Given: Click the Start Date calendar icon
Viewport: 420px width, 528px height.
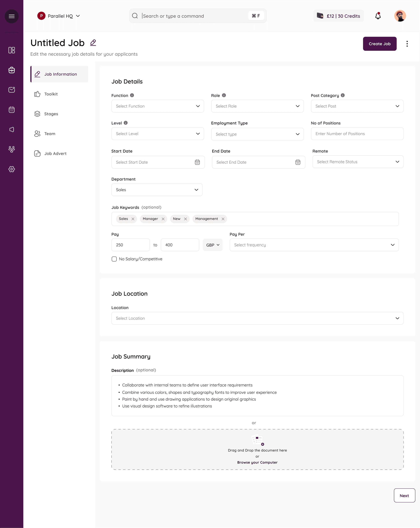Looking at the screenshot, I should 197,162.
